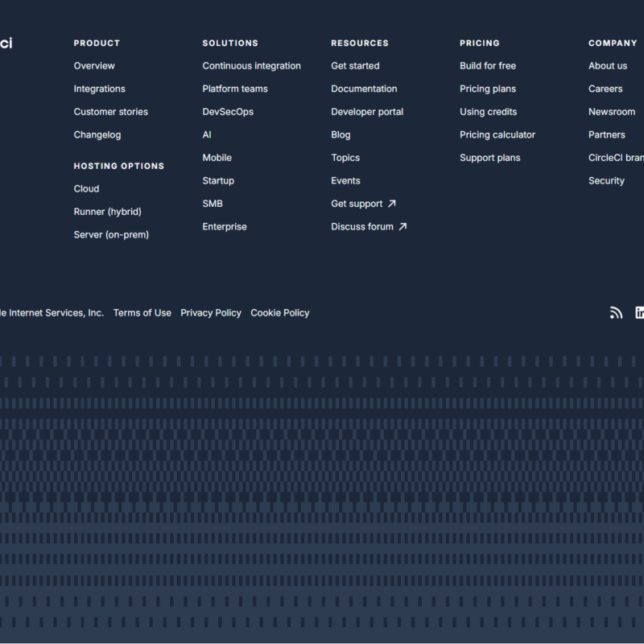Click the arrow icon beside Get support
Viewport: 644px width, 644px height.
pos(392,204)
